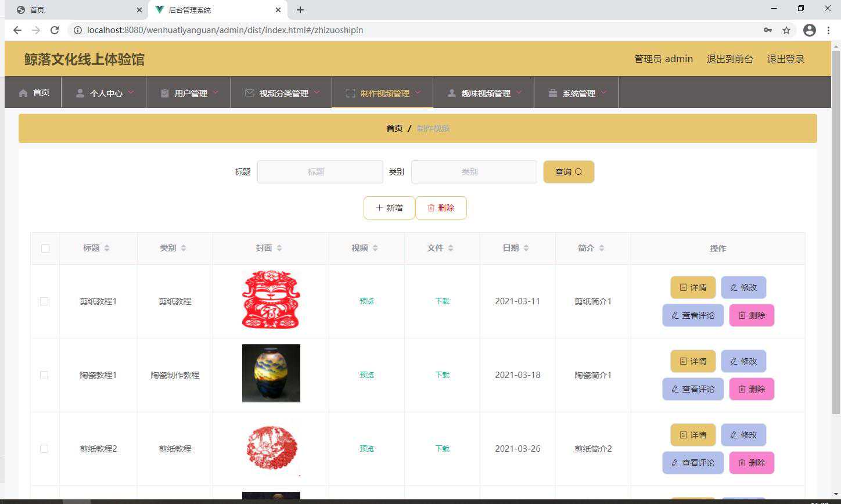Check the checkbox for row 剪纸教程2

click(x=44, y=449)
